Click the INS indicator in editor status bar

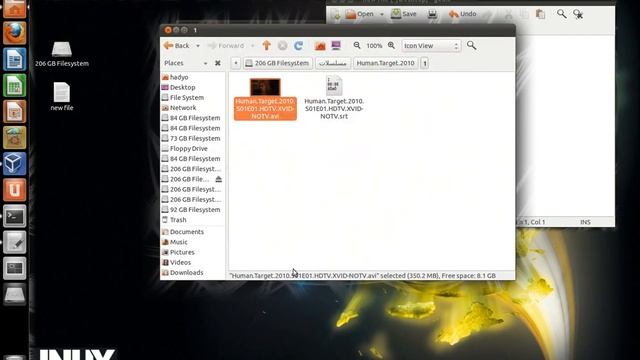tap(585, 222)
